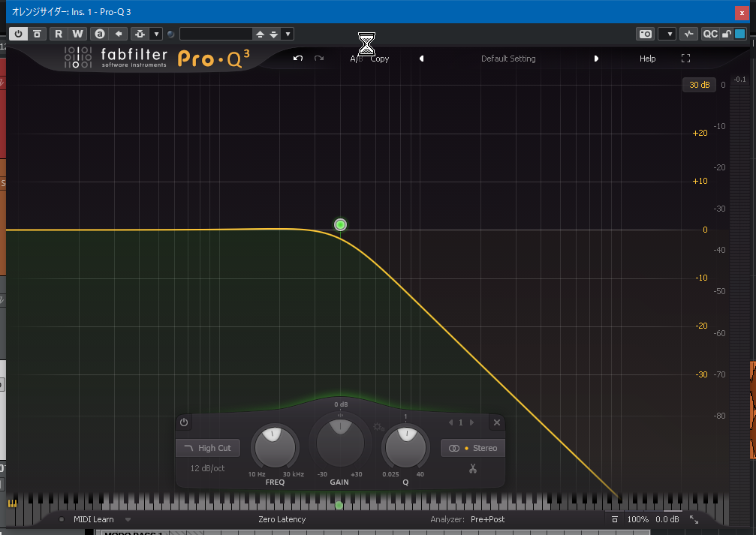The image size is (756, 535).
Task: Click the resize arrows icon at bottom right
Action: pyautogui.click(x=694, y=519)
